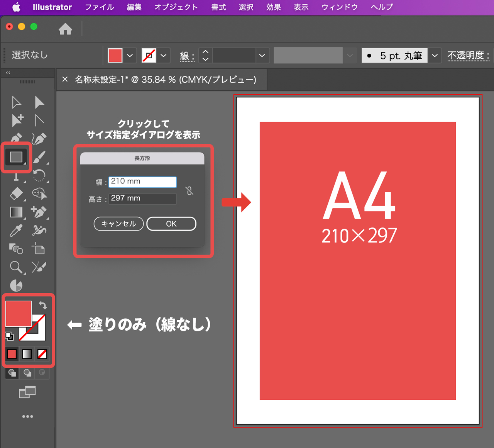Click the red fill color swatch

(19, 314)
